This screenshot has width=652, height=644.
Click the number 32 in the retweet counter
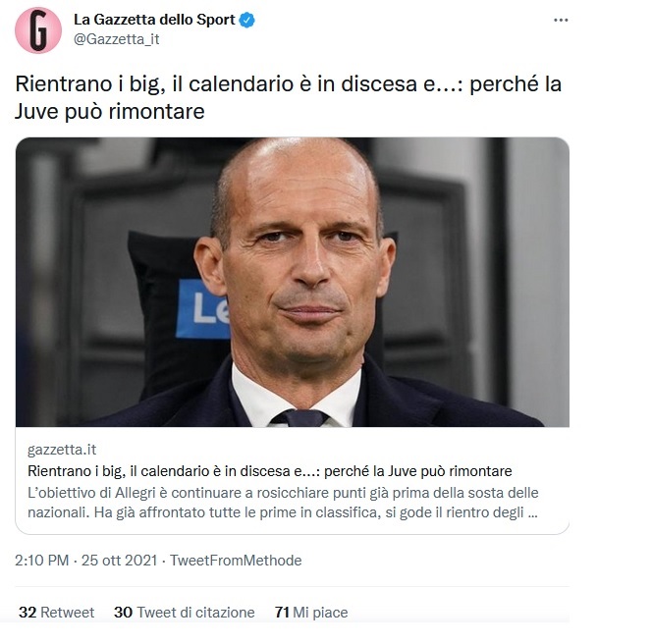point(27,612)
